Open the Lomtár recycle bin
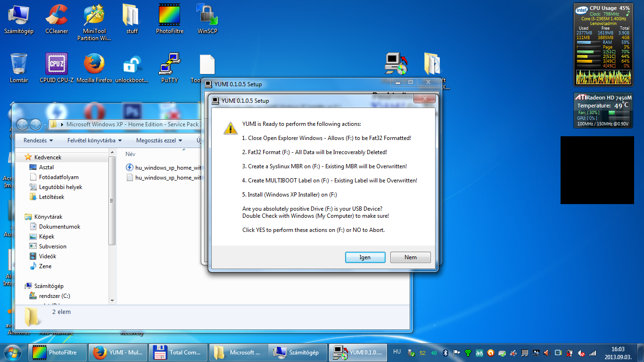The width and height of the screenshot is (644, 362). [19, 67]
